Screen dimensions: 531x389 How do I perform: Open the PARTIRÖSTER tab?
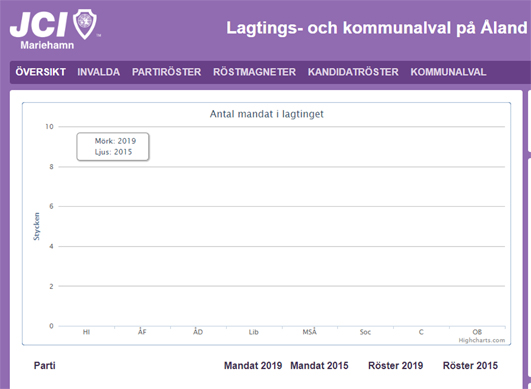(167, 72)
